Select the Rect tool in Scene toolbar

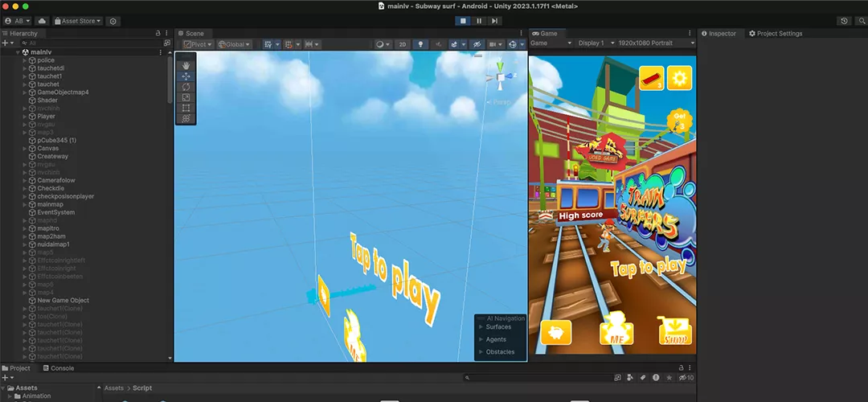(186, 108)
